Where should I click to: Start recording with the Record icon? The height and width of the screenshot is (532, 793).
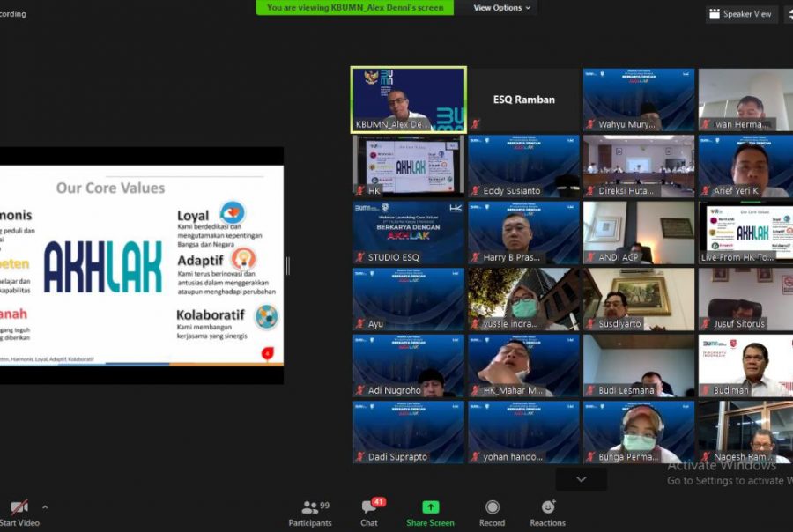pyautogui.click(x=492, y=507)
